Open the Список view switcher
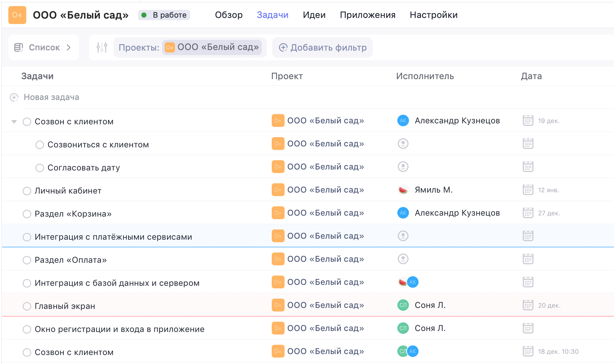Screen dimensions: 614x364 [x=43, y=47]
